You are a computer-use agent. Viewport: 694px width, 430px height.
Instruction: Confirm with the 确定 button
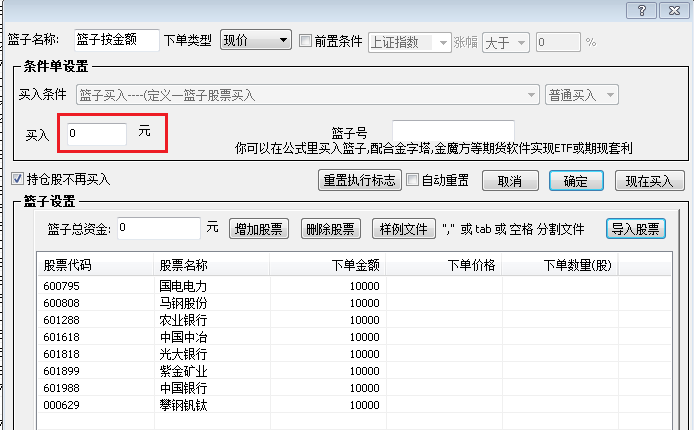click(575, 181)
